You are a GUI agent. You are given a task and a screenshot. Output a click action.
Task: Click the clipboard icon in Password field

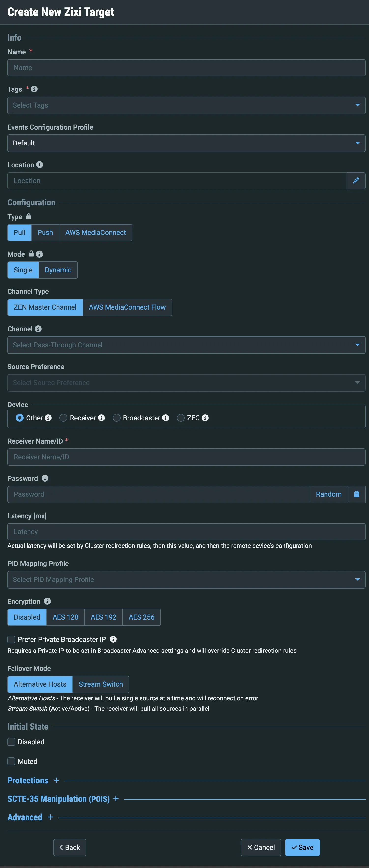(x=356, y=494)
